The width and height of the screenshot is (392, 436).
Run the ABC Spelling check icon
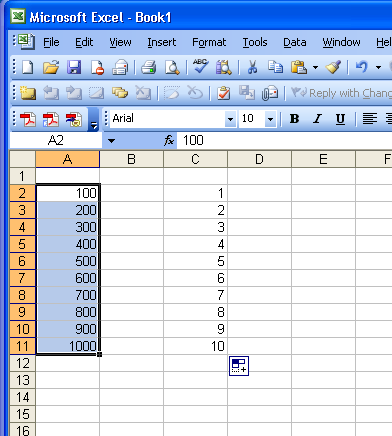click(200, 67)
